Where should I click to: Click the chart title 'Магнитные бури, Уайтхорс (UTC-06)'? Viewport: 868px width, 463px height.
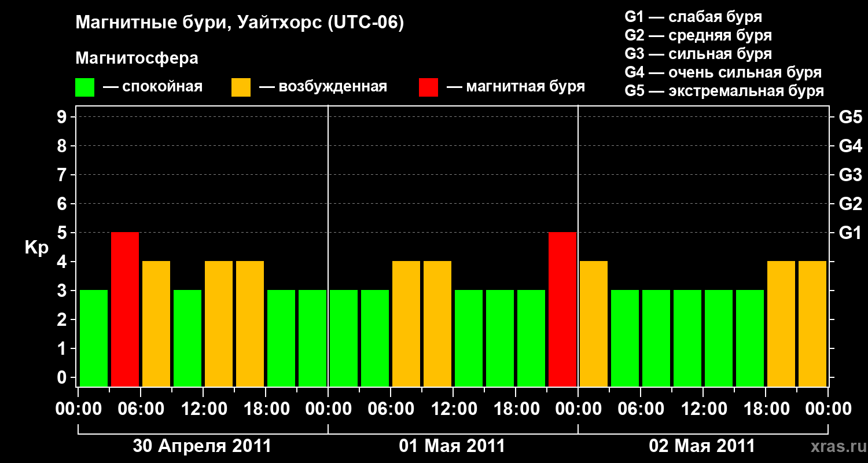pos(240,24)
